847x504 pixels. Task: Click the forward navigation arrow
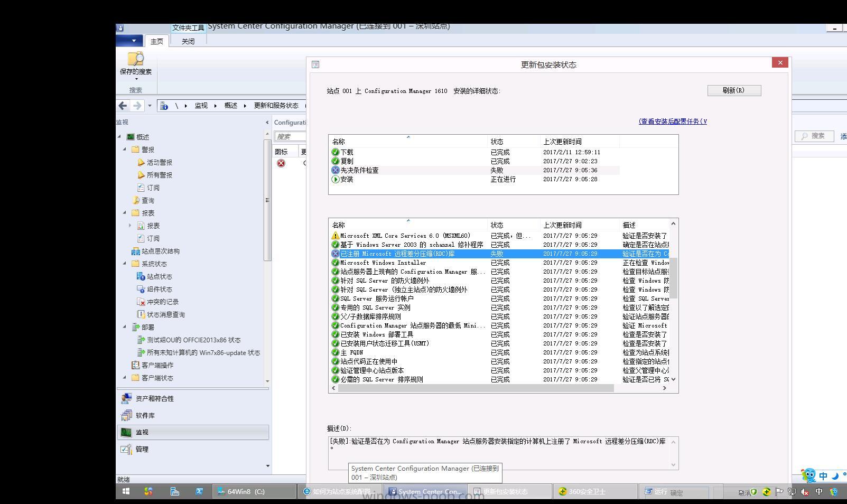coord(137,106)
